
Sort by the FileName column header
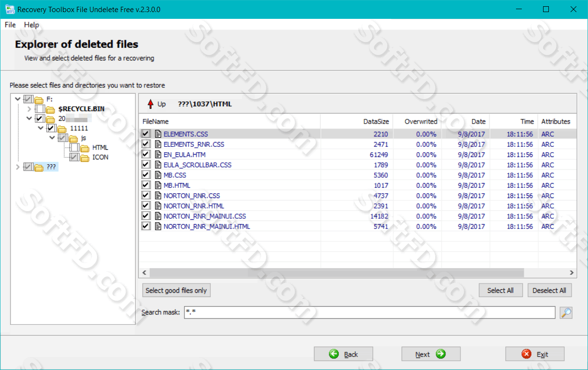pyautogui.click(x=229, y=121)
